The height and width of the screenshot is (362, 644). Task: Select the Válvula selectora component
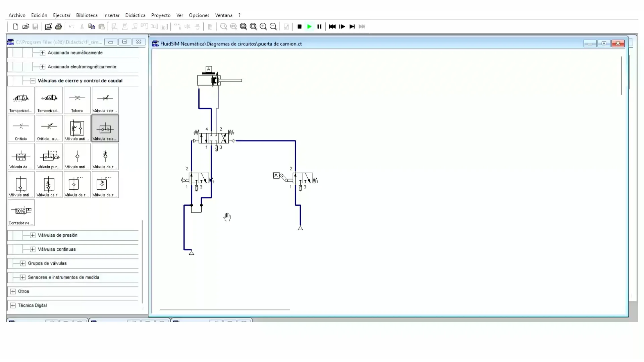coord(105,128)
